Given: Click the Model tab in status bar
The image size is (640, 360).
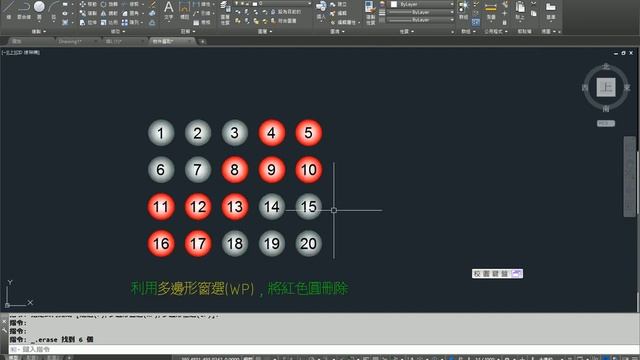Looking at the screenshot, I should point(13,358).
